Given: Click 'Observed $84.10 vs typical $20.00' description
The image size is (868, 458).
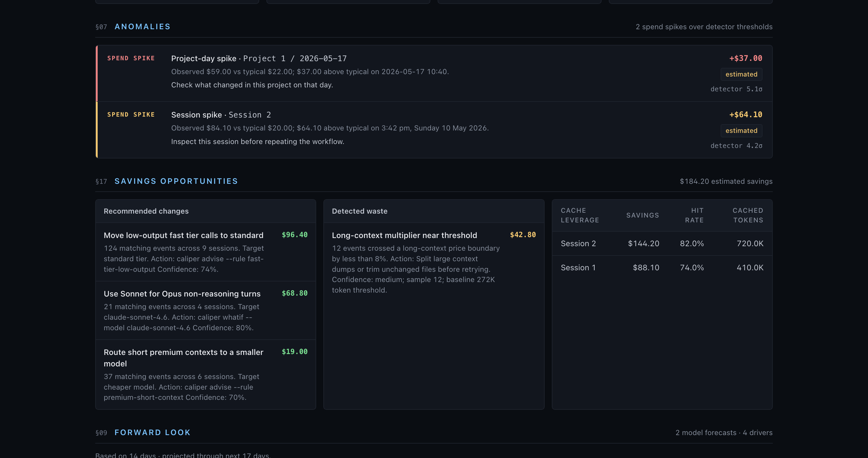Looking at the screenshot, I should [x=330, y=128].
